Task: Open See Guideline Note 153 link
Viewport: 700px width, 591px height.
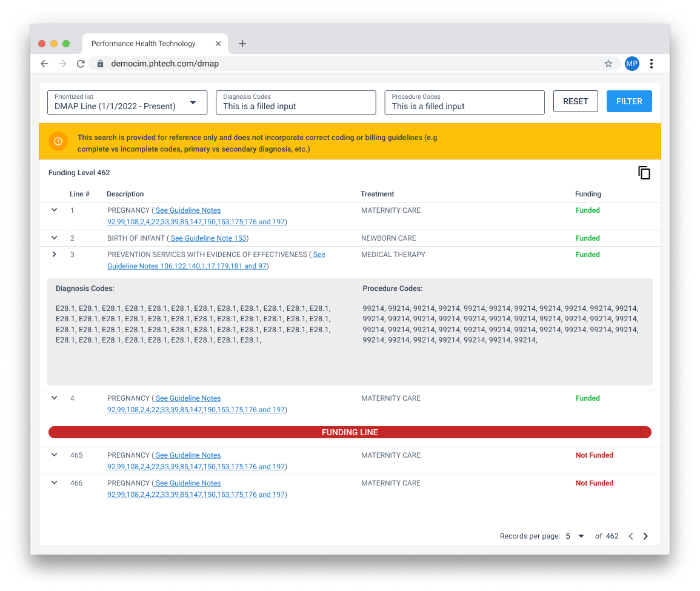Action: pos(208,238)
